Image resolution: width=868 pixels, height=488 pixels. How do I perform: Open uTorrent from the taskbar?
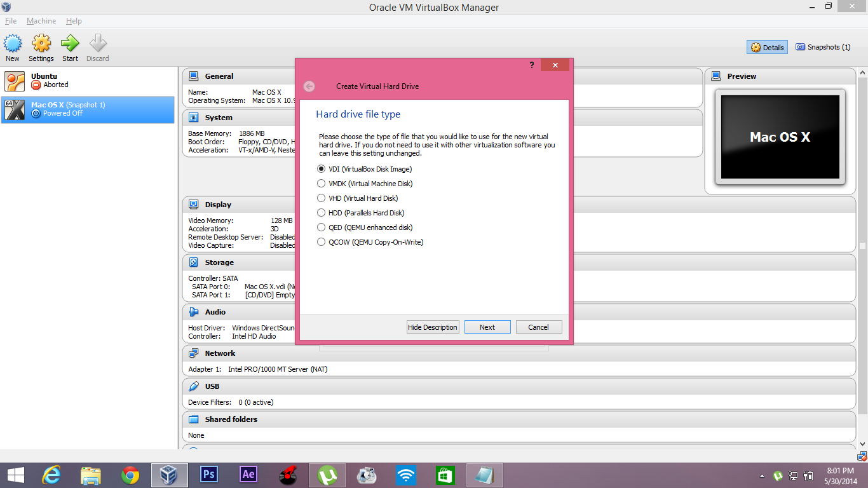pos(327,475)
